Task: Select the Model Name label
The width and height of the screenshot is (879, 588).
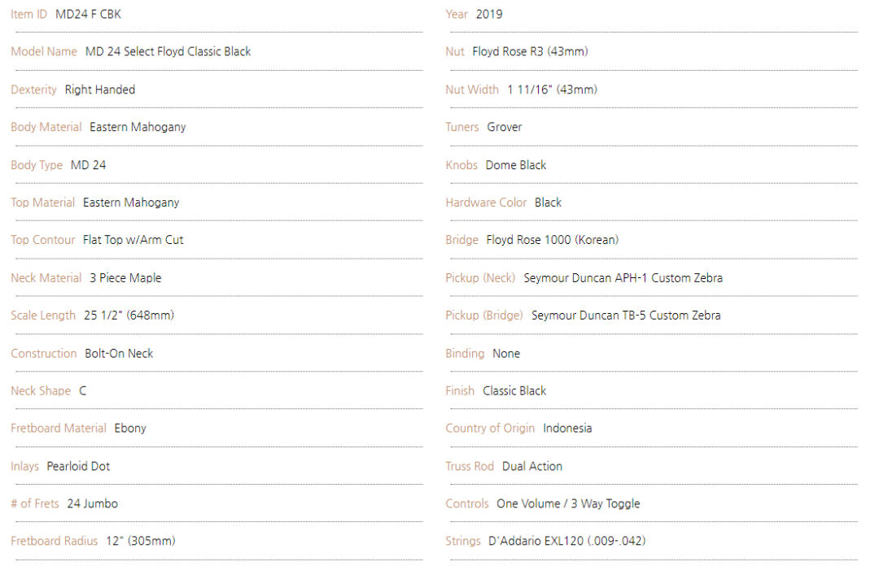Action: 44,51
